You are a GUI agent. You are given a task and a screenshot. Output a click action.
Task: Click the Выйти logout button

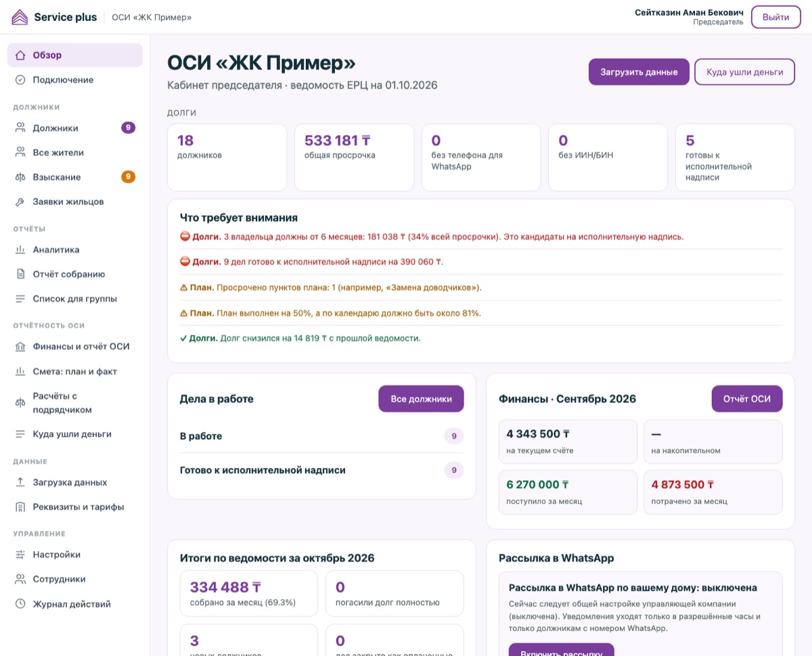click(x=775, y=17)
